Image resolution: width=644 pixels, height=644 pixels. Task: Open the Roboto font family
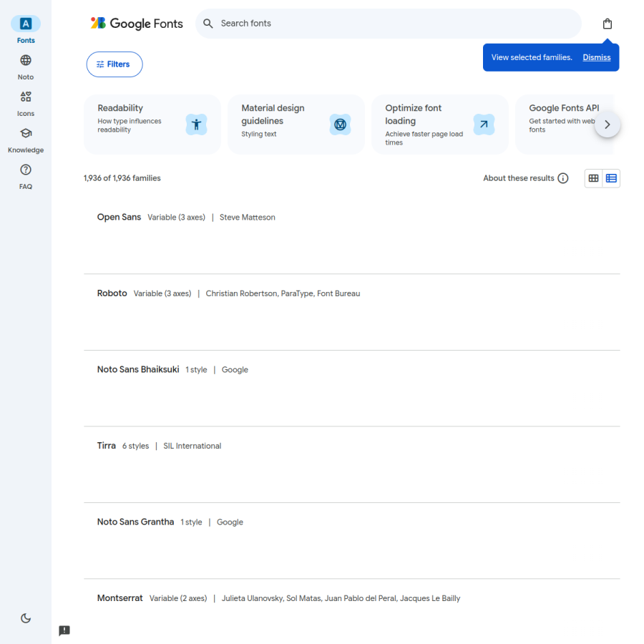tap(352, 312)
